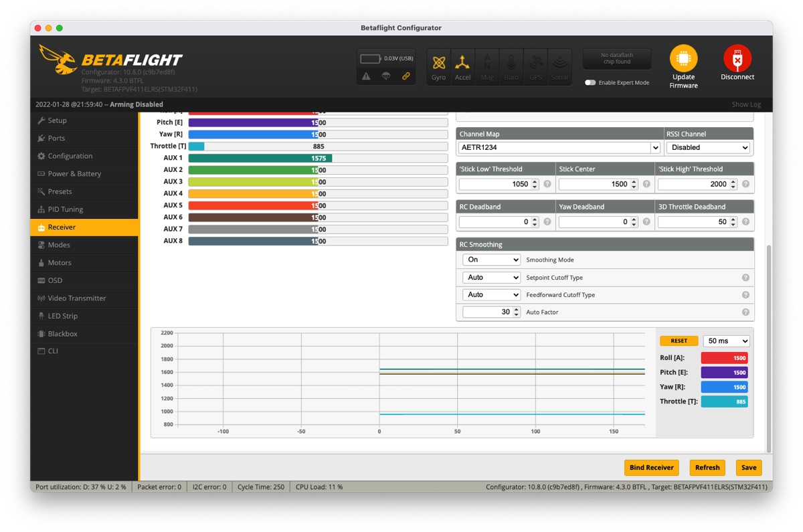This screenshot has height=532, width=803.
Task: Open the OSD tab
Action: click(84, 280)
